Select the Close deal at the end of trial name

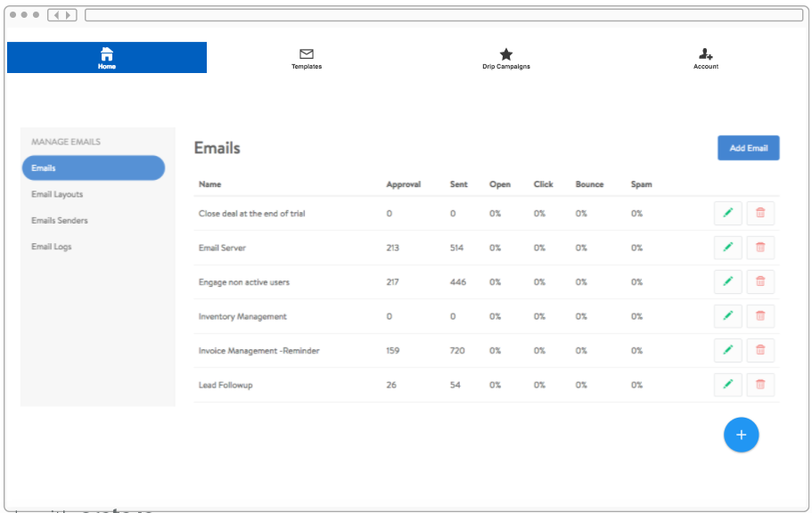[x=251, y=213]
